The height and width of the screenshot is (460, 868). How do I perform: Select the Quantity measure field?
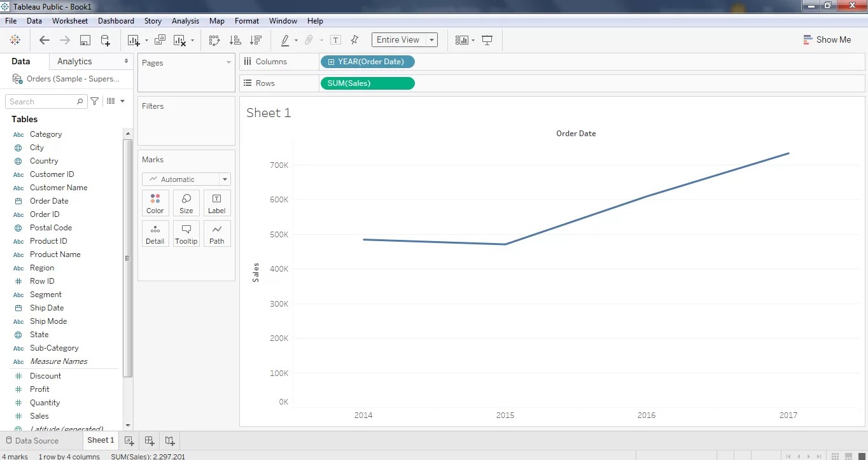[x=45, y=403]
